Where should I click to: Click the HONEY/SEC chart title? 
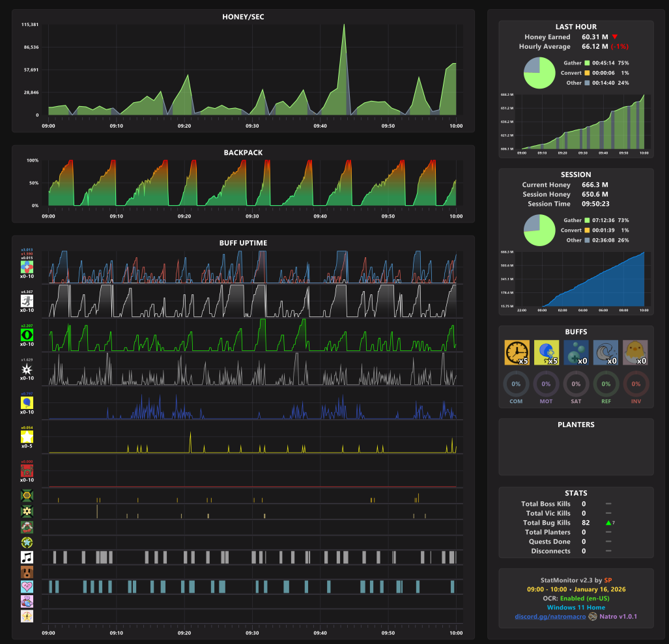pyautogui.click(x=243, y=17)
